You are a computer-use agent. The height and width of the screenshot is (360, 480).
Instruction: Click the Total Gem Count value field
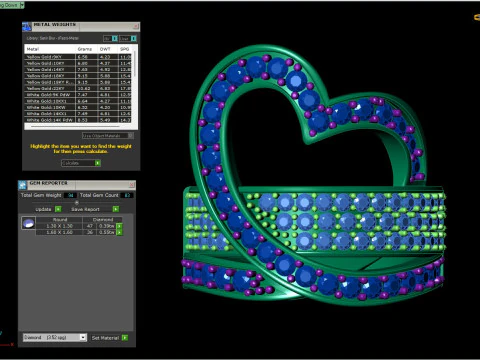127,195
